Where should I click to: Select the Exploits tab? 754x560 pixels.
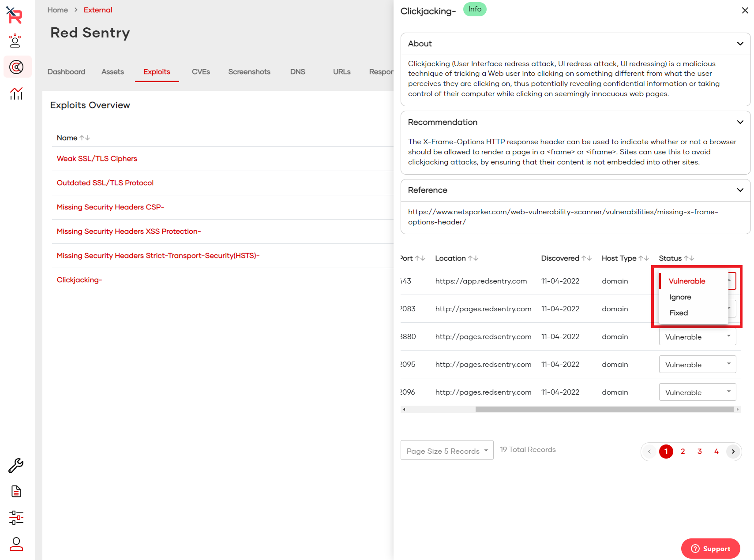point(157,72)
